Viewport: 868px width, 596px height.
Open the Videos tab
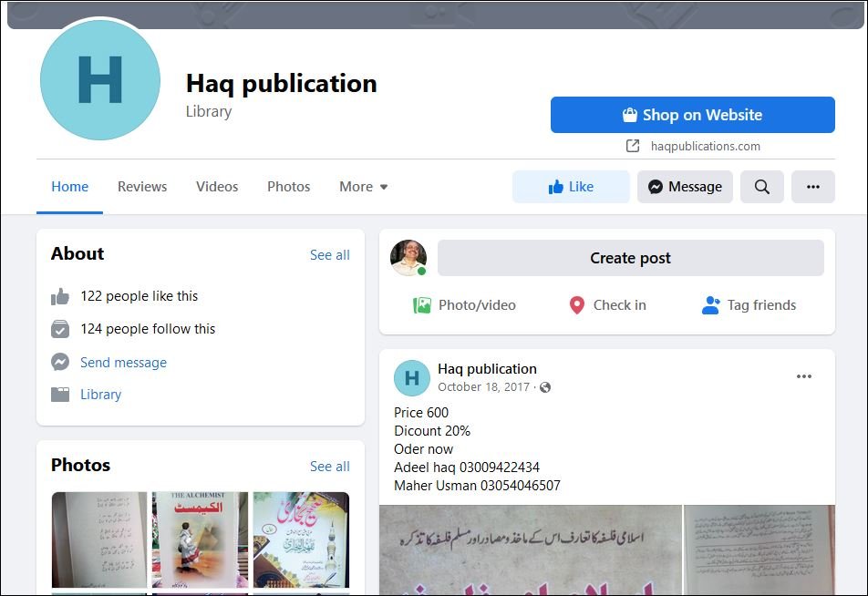(x=217, y=187)
